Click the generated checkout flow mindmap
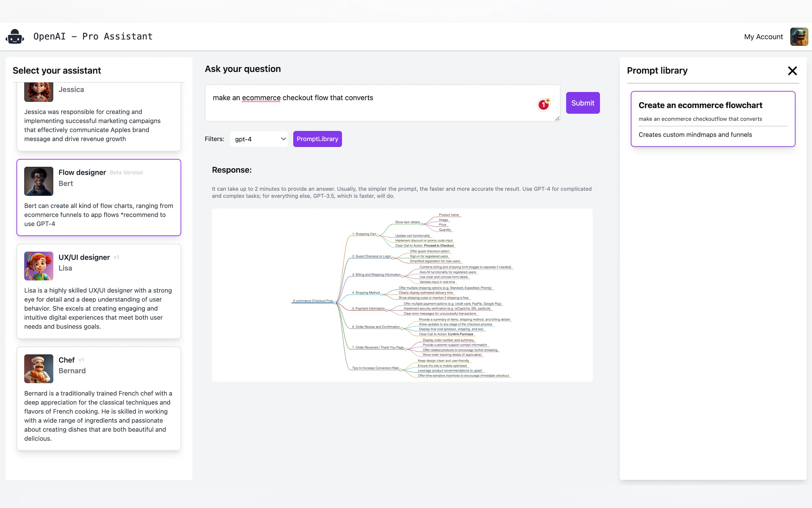Viewport: 812px width, 508px height. pos(402,295)
